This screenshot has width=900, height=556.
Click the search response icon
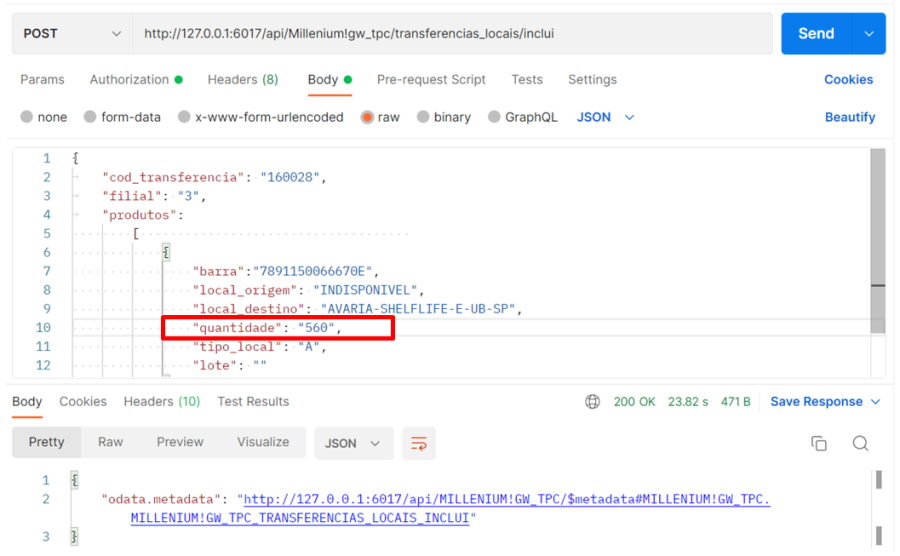coord(860,443)
